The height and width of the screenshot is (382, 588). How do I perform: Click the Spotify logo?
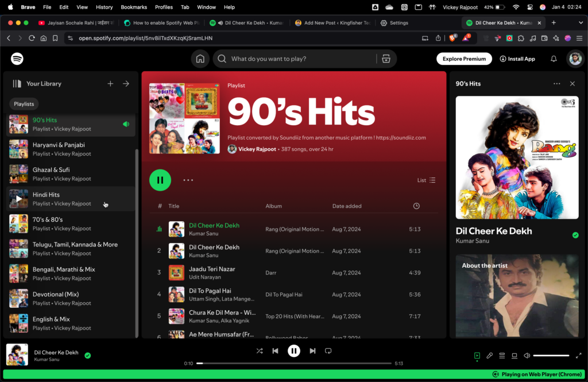(17, 59)
